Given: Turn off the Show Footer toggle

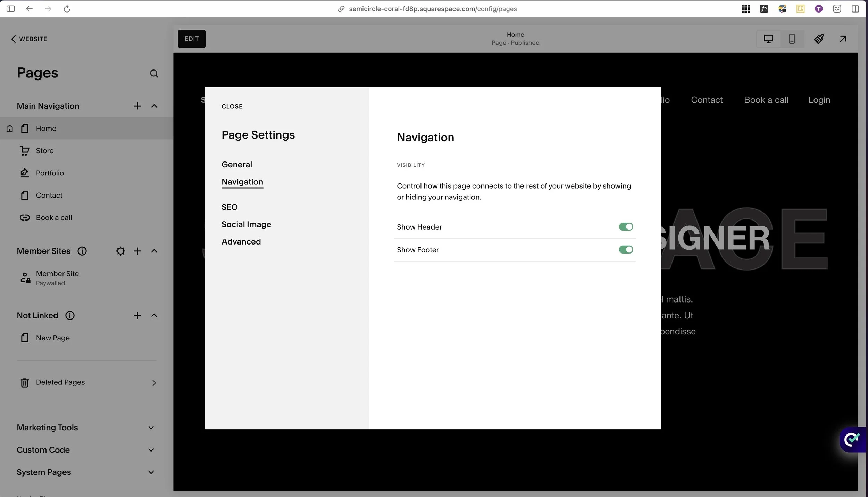Looking at the screenshot, I should click(626, 250).
